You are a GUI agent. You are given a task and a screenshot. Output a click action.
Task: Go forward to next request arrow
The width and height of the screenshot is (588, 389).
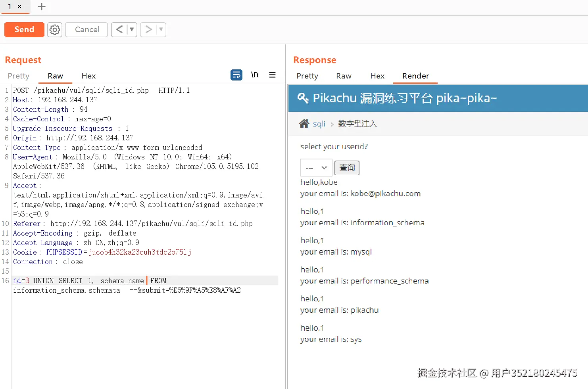[148, 30]
